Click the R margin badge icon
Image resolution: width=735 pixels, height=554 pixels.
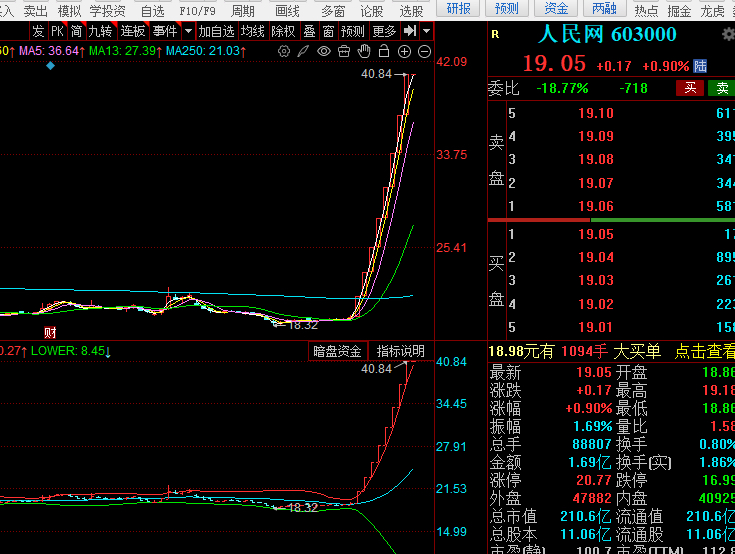point(495,34)
